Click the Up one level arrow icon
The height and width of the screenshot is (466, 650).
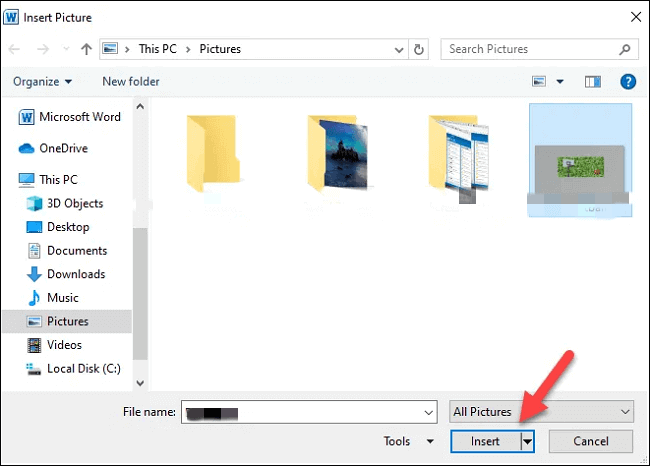(x=86, y=48)
